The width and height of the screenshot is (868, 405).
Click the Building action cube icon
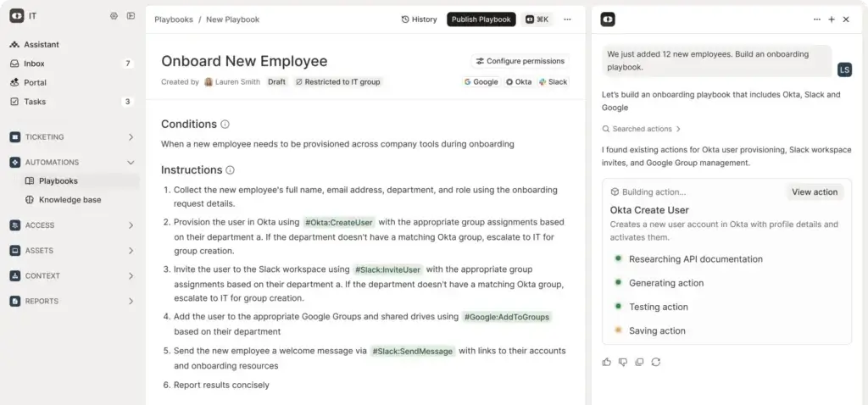pyautogui.click(x=615, y=192)
